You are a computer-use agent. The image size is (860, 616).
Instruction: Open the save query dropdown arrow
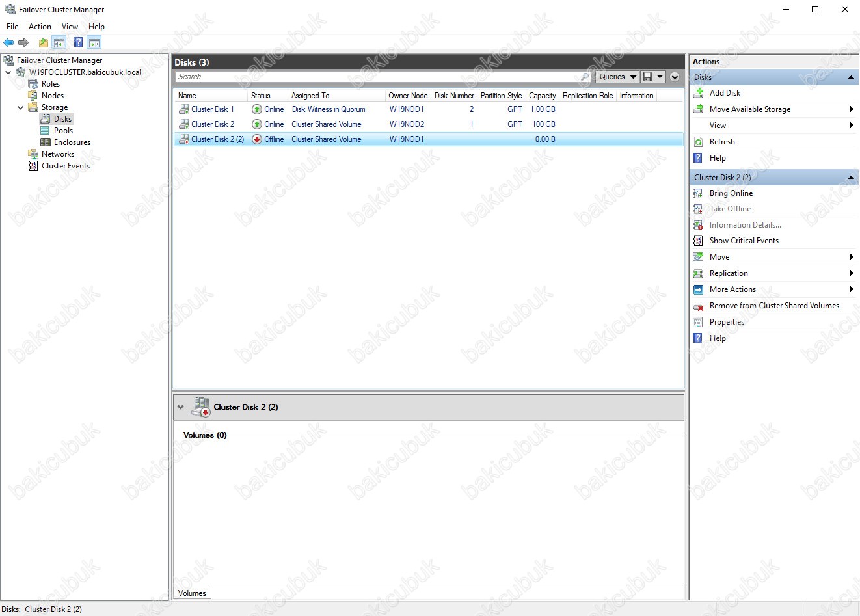coord(660,77)
